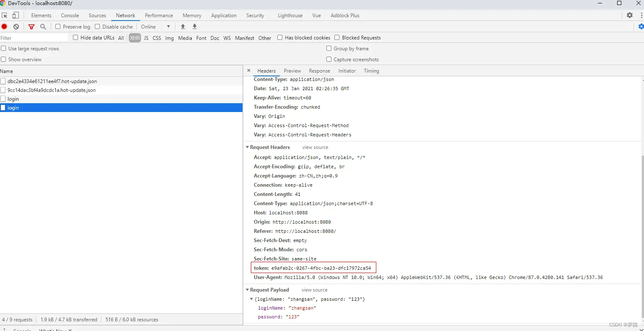This screenshot has width=644, height=331.
Task: Click view source next to Request Headers
Action: pos(315,147)
